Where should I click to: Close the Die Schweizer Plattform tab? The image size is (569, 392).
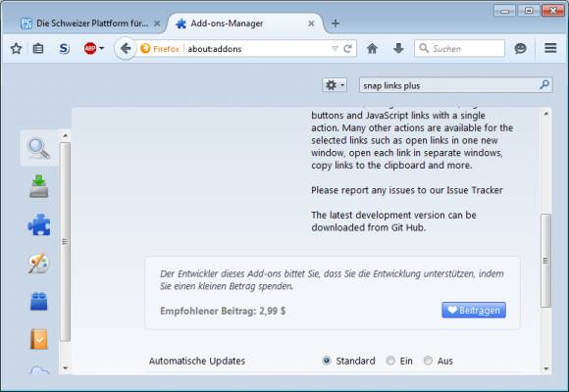tap(157, 24)
